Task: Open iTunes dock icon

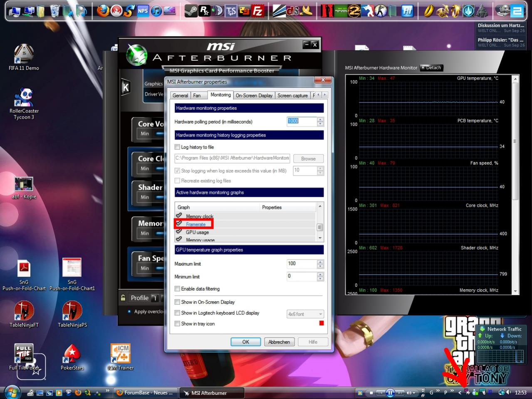Action: click(156, 11)
